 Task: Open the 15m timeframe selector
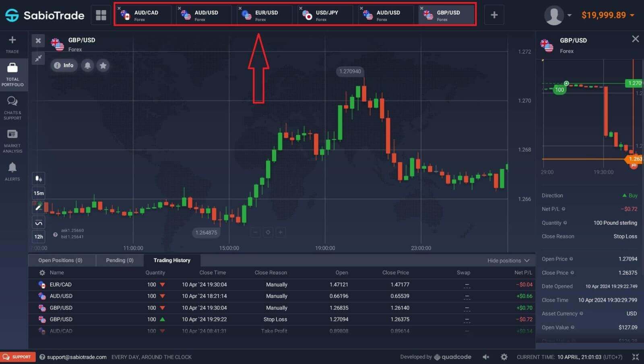pos(38,193)
